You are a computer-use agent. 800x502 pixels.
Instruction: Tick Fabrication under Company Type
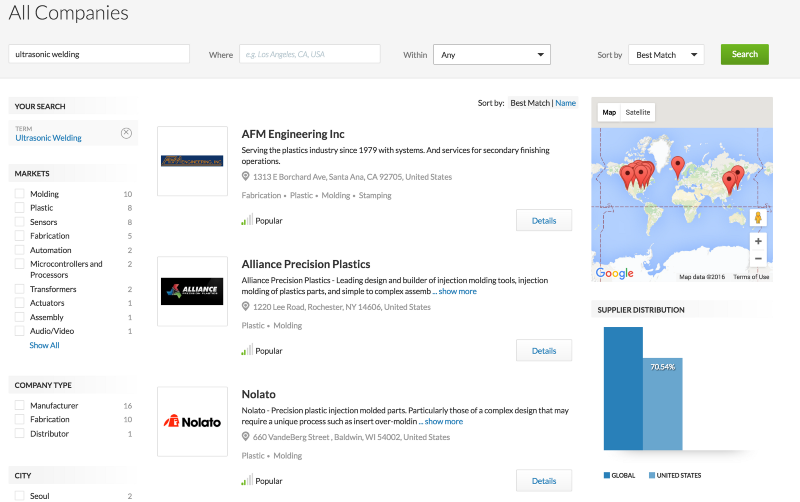pos(19,419)
